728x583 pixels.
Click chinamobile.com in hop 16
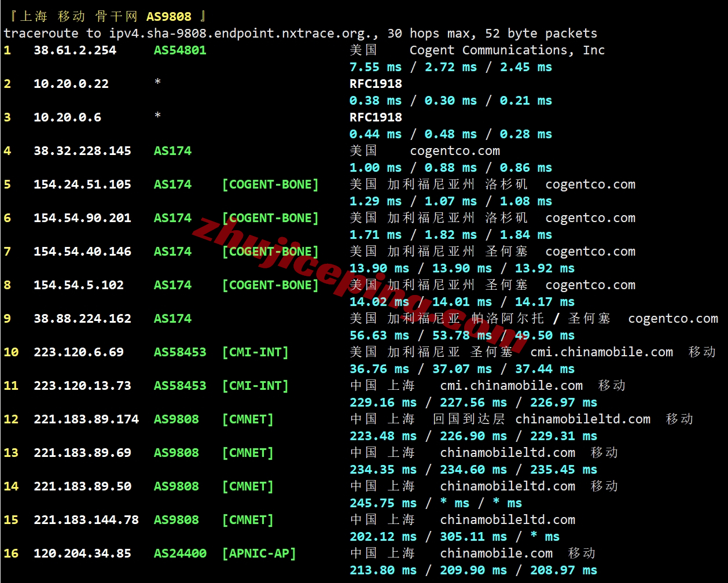coord(497,554)
